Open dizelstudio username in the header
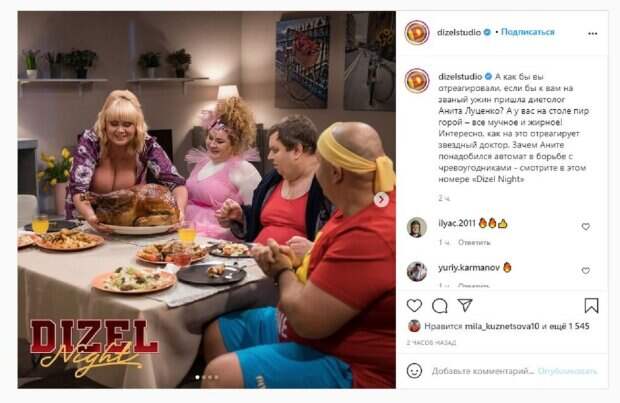 click(x=459, y=32)
